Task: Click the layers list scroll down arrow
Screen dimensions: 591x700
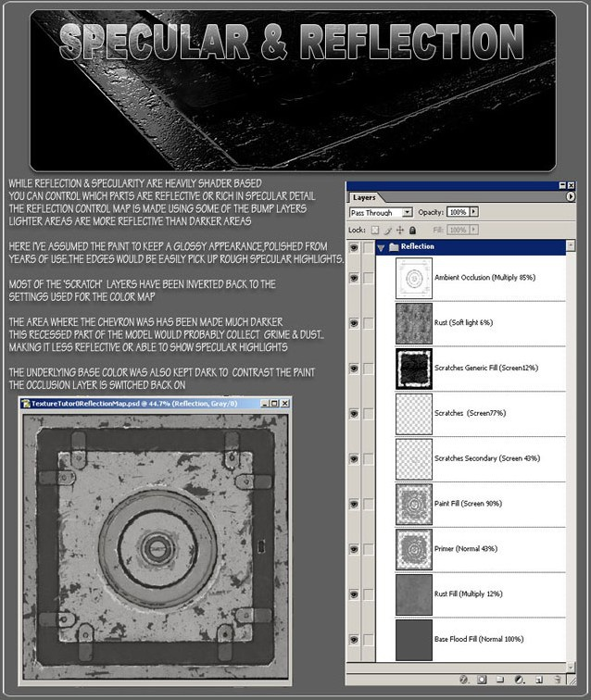Action: [x=571, y=666]
